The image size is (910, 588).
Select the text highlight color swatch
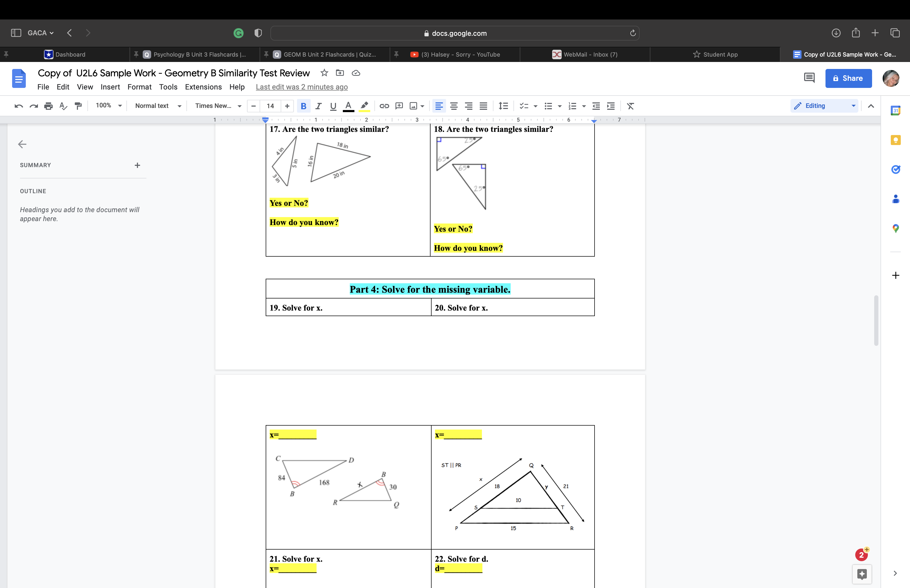(364, 106)
